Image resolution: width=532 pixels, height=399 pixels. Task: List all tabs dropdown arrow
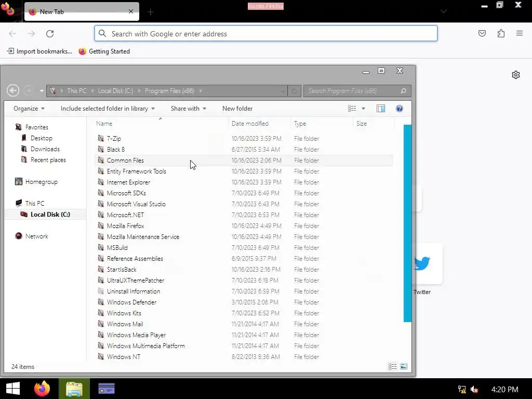click(x=444, y=11)
